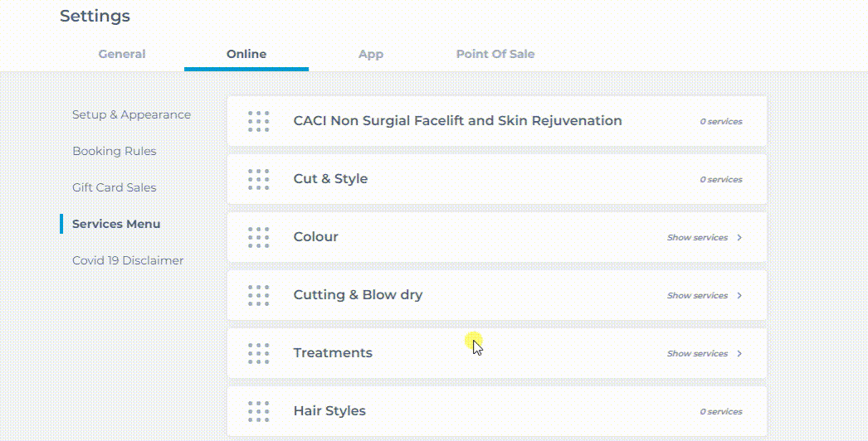
Task: Click the chevron arrow in Treatments row
Action: (x=739, y=354)
